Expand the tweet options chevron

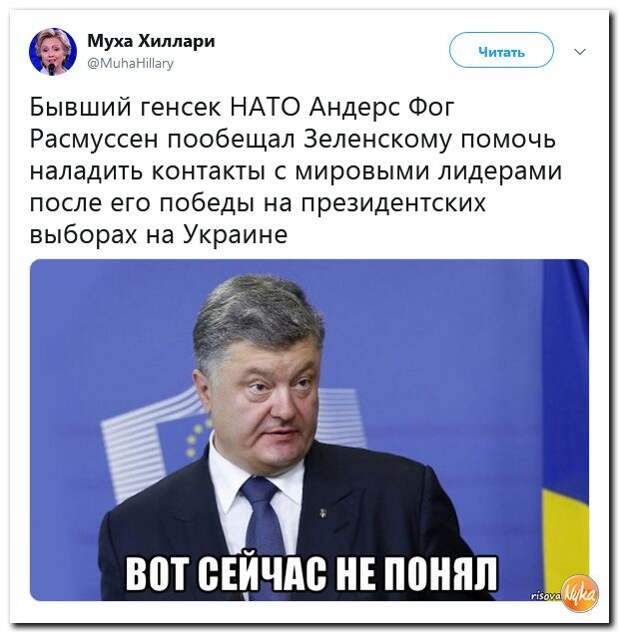pos(580,52)
